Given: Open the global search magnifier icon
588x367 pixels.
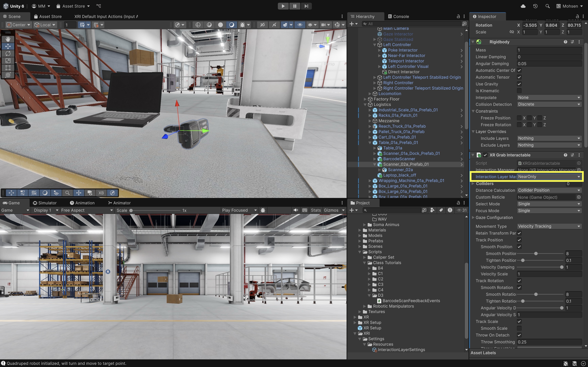Looking at the screenshot, I should [x=548, y=6].
